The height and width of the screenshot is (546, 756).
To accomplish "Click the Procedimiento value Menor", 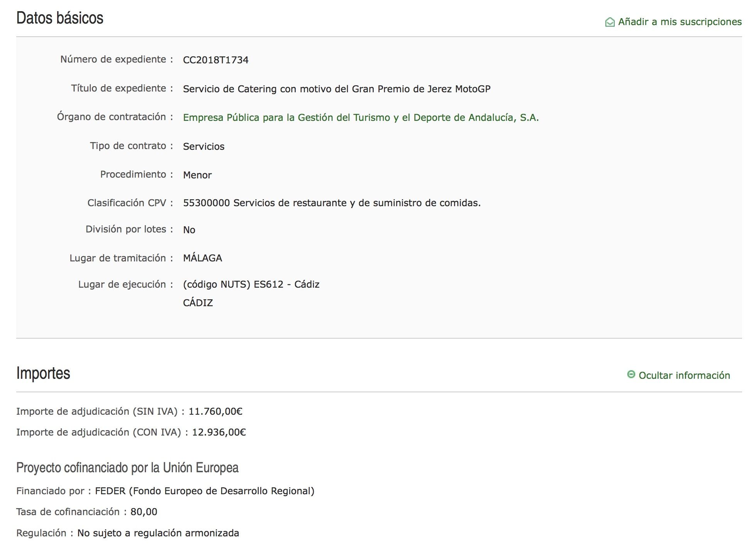I will coord(197,175).
